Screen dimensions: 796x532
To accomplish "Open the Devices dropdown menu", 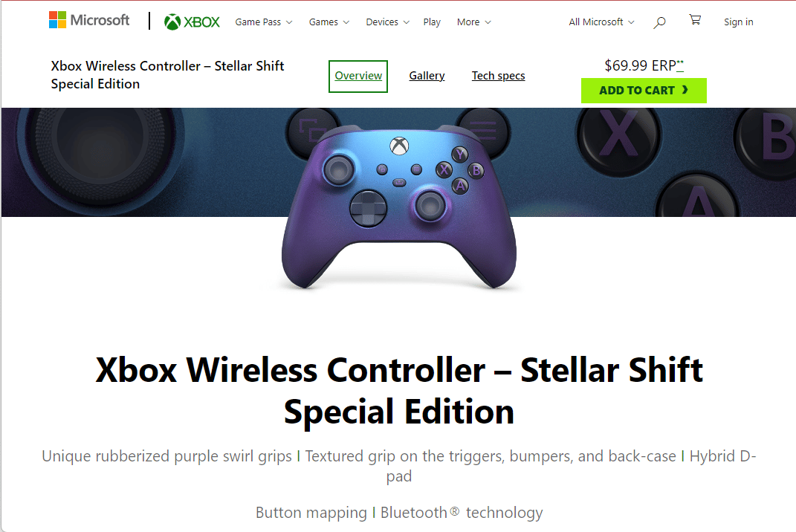I will coord(387,22).
